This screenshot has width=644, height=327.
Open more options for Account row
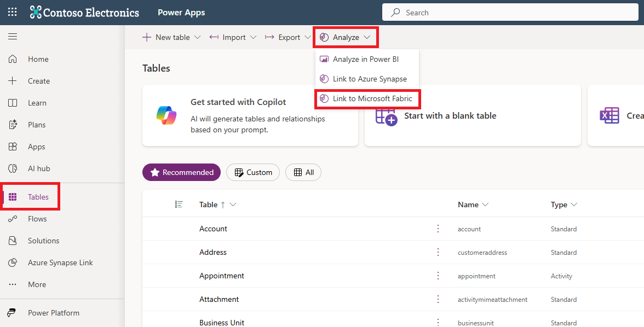[x=438, y=229]
